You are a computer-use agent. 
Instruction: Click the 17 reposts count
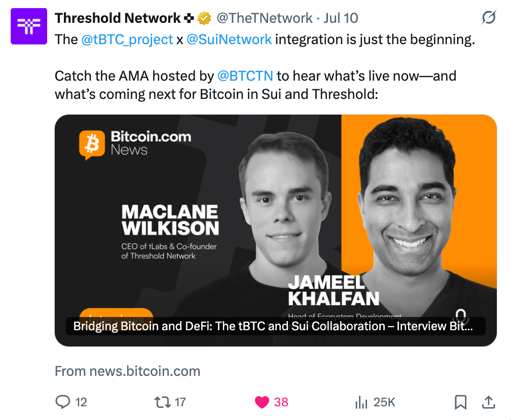pyautogui.click(x=180, y=402)
